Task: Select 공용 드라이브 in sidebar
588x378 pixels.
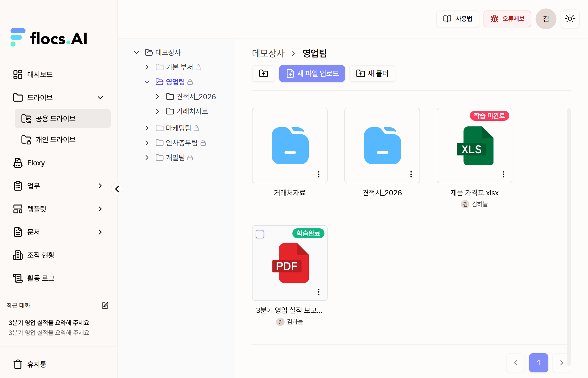Action: coord(62,119)
